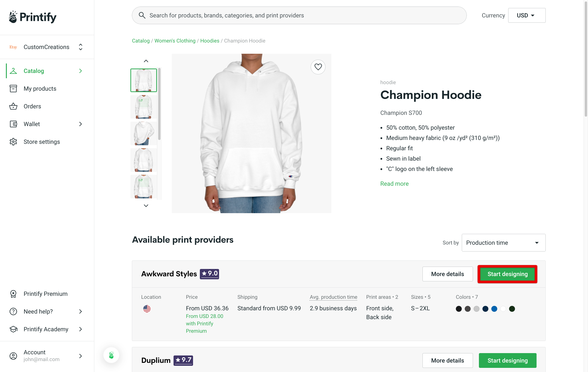Open Printify Academy graduation cap icon
The height and width of the screenshot is (372, 588).
pos(14,329)
